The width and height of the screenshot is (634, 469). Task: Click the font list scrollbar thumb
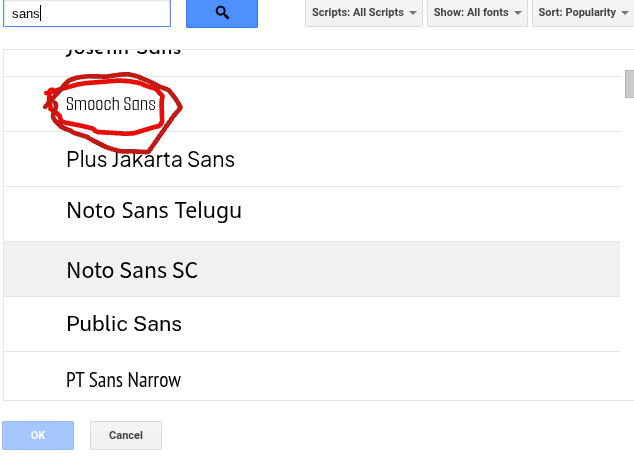pyautogui.click(x=629, y=84)
